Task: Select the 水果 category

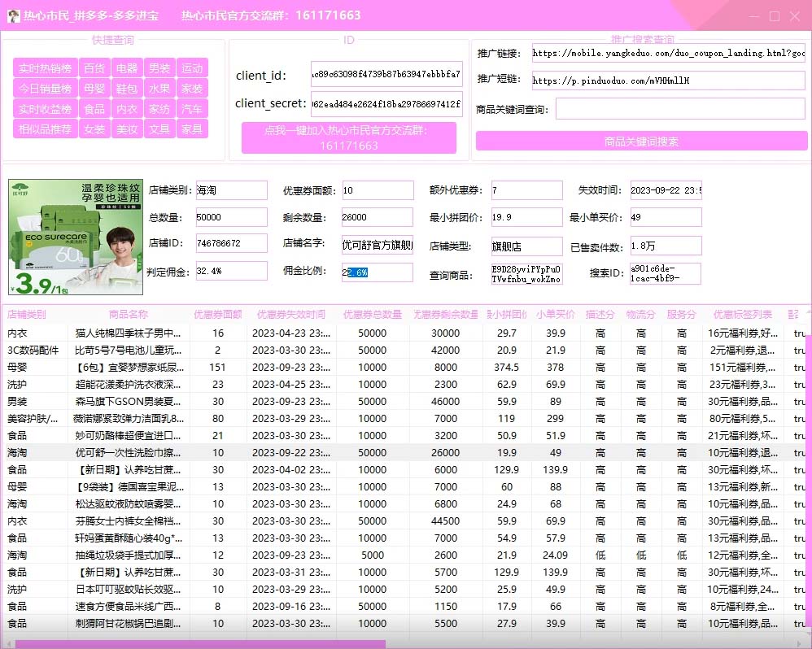Action: pos(159,88)
